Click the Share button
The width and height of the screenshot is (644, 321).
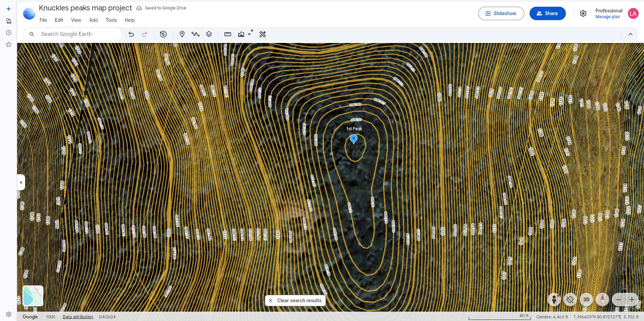coord(547,13)
